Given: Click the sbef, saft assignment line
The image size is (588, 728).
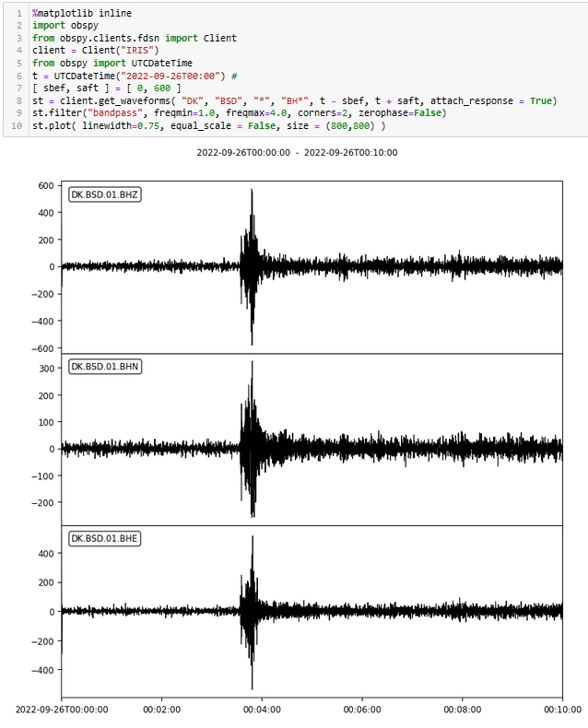Looking at the screenshot, I should (x=107, y=88).
